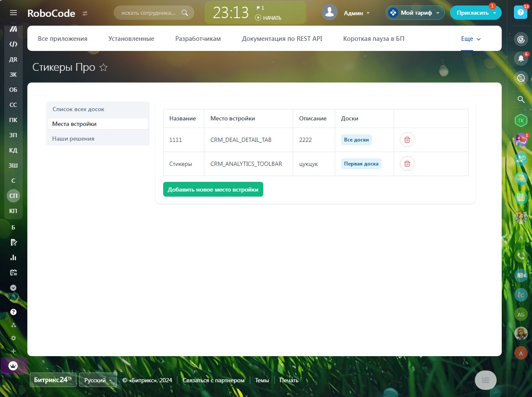The width and height of the screenshot is (532, 397).
Task: Click the round list button bottom right
Action: tap(486, 380)
